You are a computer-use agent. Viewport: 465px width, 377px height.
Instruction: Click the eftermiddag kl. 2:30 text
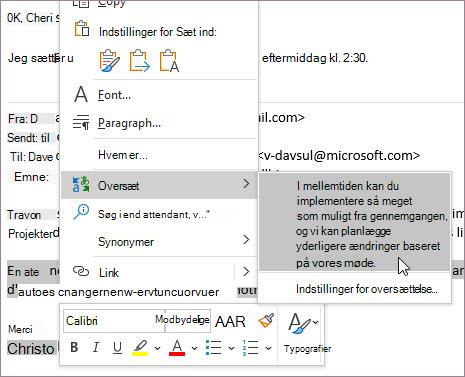[x=315, y=58]
